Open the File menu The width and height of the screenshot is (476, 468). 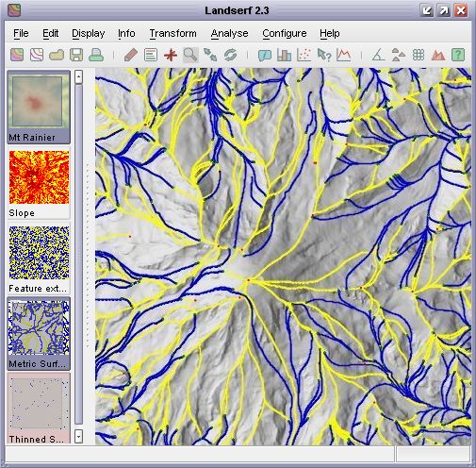click(21, 33)
